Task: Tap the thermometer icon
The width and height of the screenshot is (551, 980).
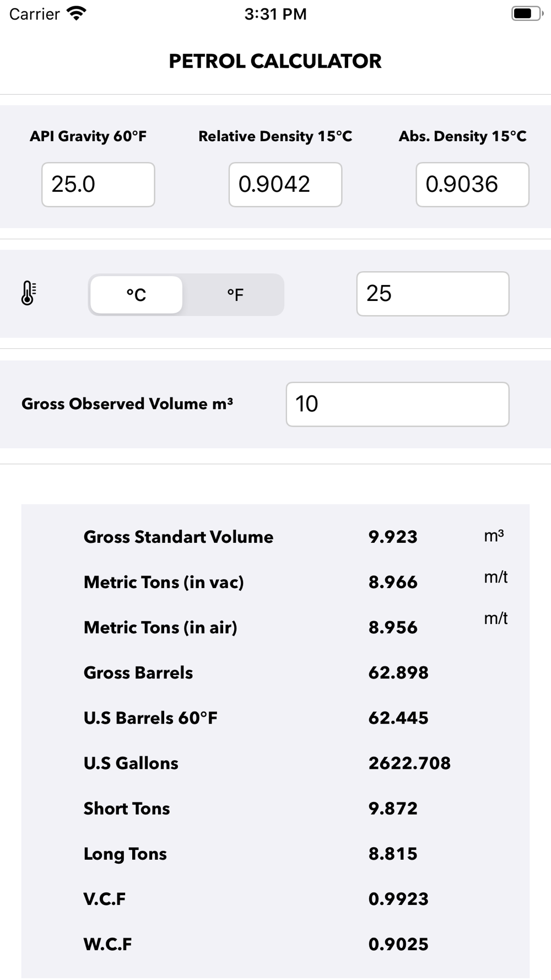Action: click(x=29, y=293)
